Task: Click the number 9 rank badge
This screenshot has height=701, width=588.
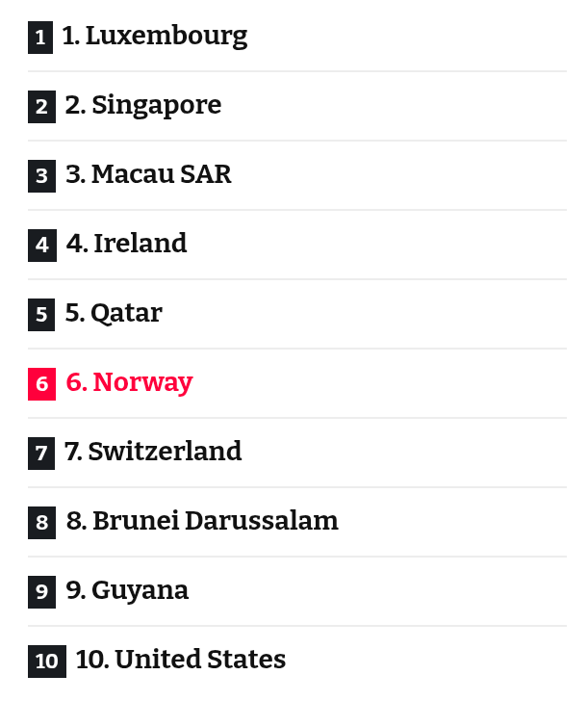Action: tap(41, 592)
